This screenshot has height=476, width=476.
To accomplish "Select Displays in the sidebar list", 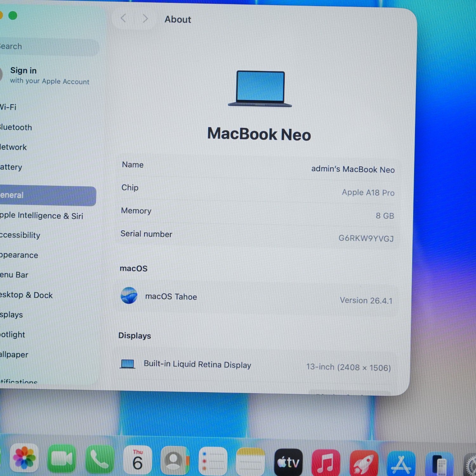I will pyautogui.click(x=11, y=315).
